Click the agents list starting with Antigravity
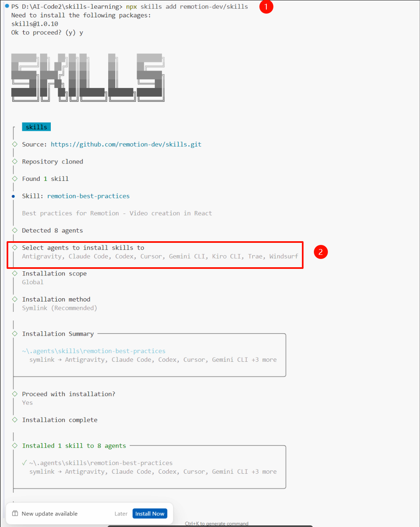This screenshot has width=420, height=527. pyautogui.click(x=160, y=256)
